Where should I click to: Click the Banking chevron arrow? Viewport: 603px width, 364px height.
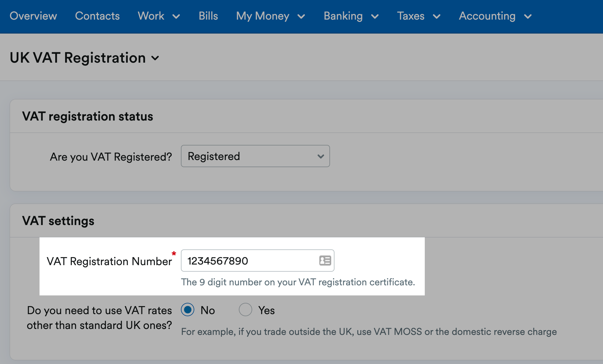pyautogui.click(x=375, y=17)
